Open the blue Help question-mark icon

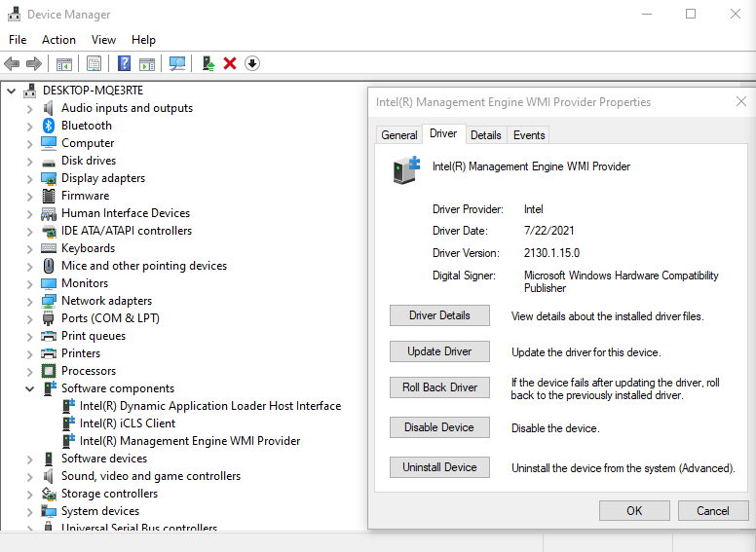tap(124, 63)
